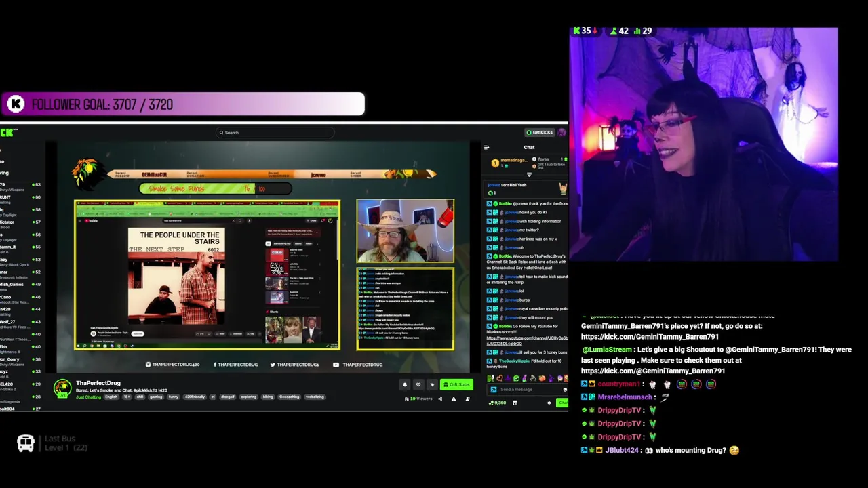Click the heart follow icon beside Gift Subs
This screenshot has width=868, height=488.
point(418,384)
